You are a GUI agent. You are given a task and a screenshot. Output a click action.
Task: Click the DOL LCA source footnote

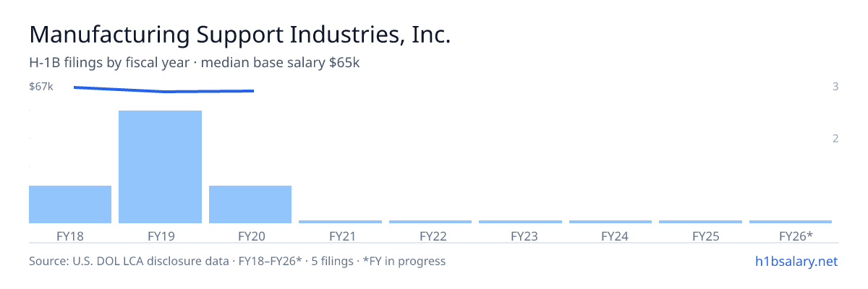pyautogui.click(x=237, y=261)
